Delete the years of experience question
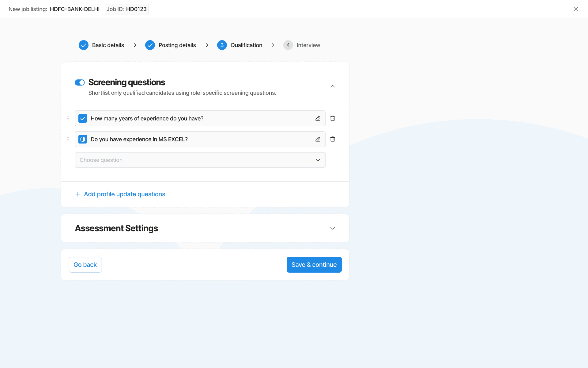The image size is (588, 368). coord(333,118)
